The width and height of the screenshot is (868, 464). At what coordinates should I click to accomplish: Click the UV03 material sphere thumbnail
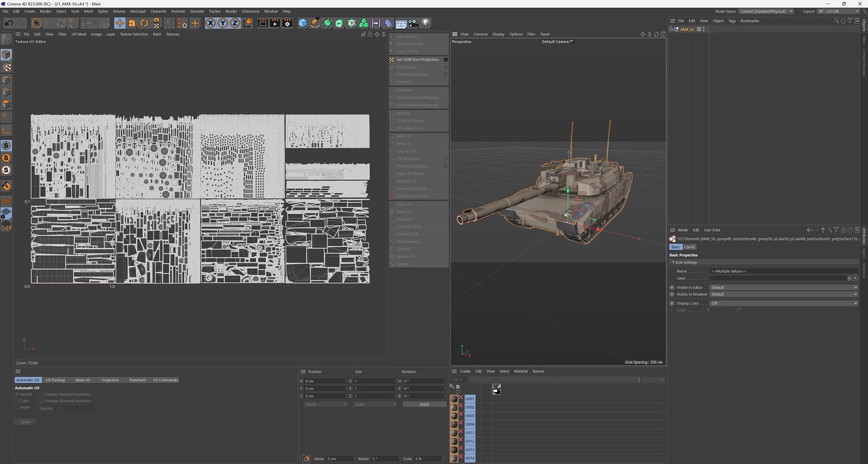pyautogui.click(x=454, y=415)
